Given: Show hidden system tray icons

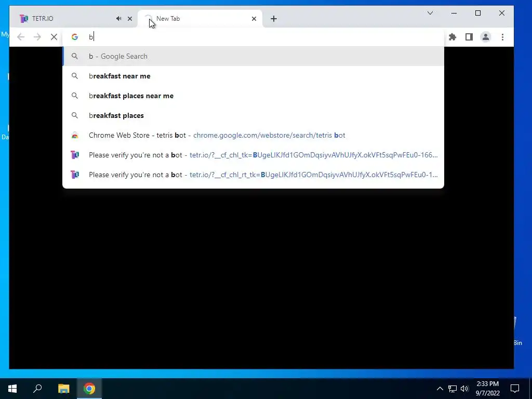Looking at the screenshot, I should (440, 389).
